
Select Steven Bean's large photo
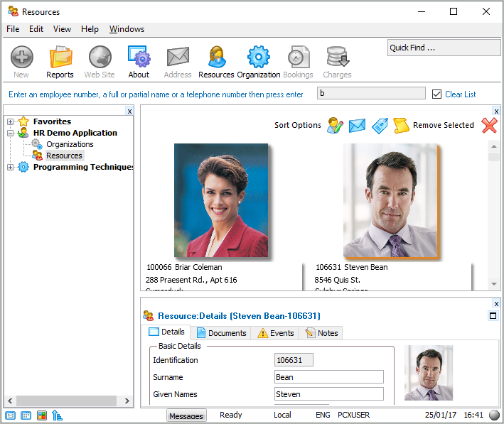(390, 200)
